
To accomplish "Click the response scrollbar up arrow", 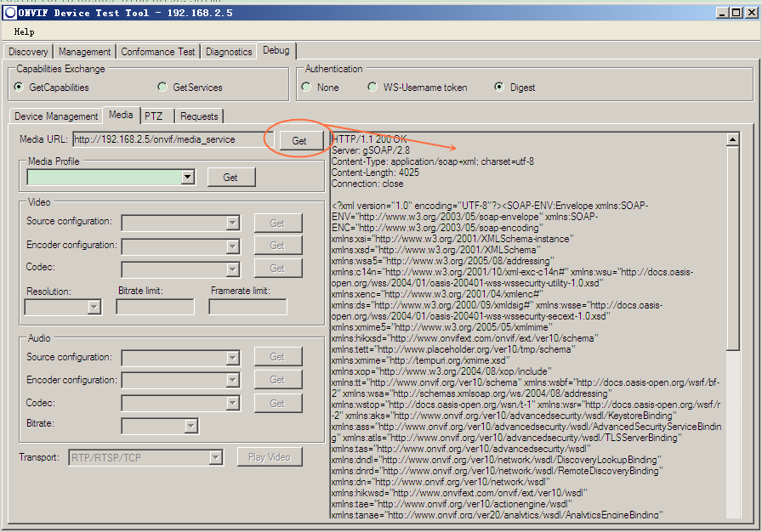I will [x=732, y=139].
